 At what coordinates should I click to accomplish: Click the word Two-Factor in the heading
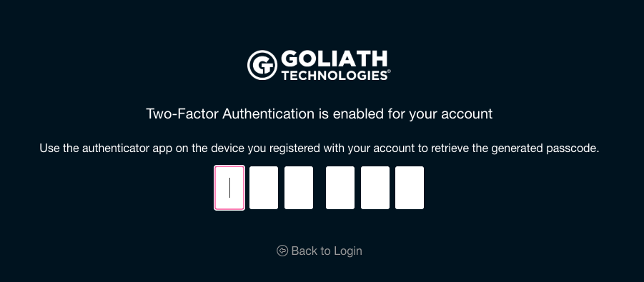coord(182,114)
